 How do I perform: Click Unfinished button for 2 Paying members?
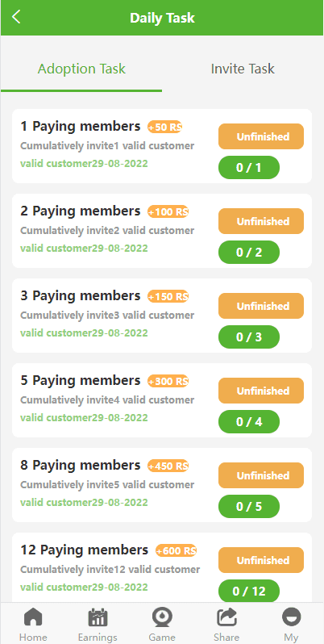pos(261,221)
